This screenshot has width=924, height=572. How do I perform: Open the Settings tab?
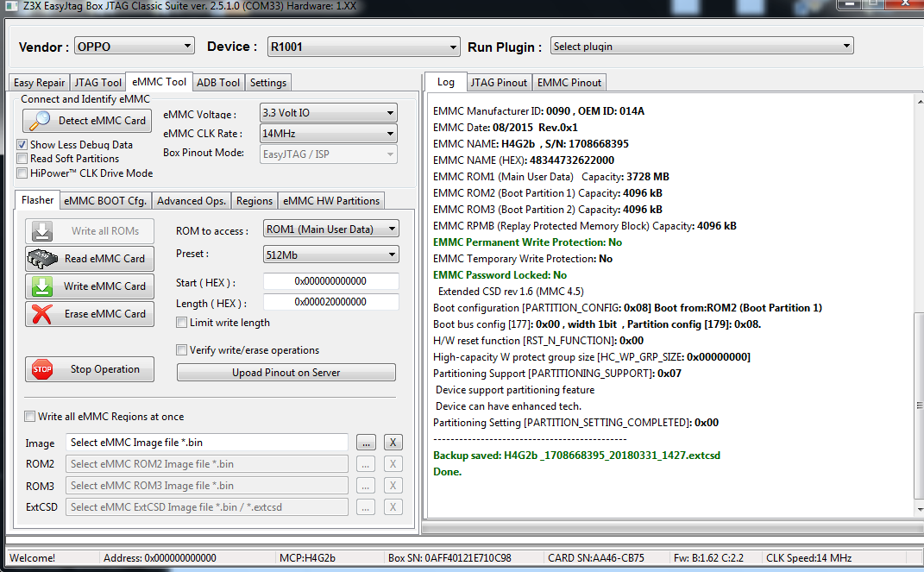coord(268,83)
